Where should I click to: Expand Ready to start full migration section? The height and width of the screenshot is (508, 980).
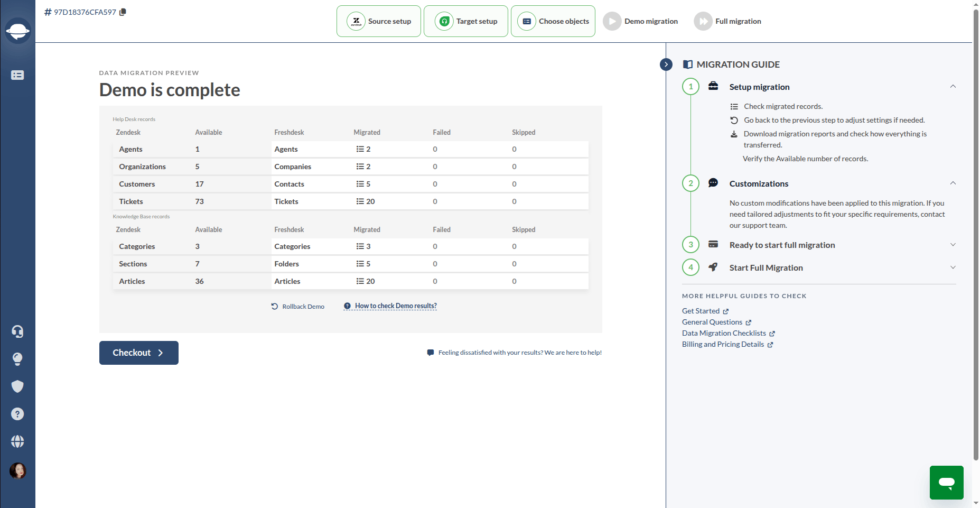pos(953,244)
